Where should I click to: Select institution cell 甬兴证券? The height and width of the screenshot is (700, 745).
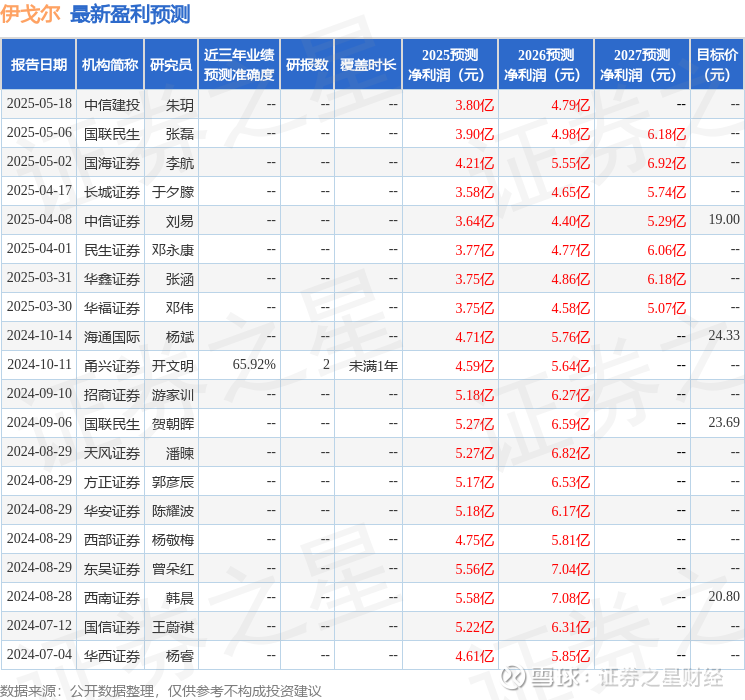112,366
